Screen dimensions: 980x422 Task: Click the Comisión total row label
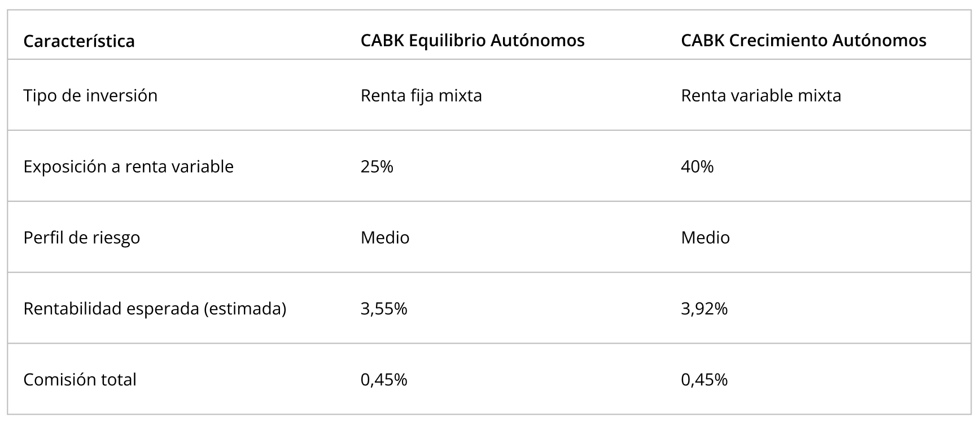[80, 380]
